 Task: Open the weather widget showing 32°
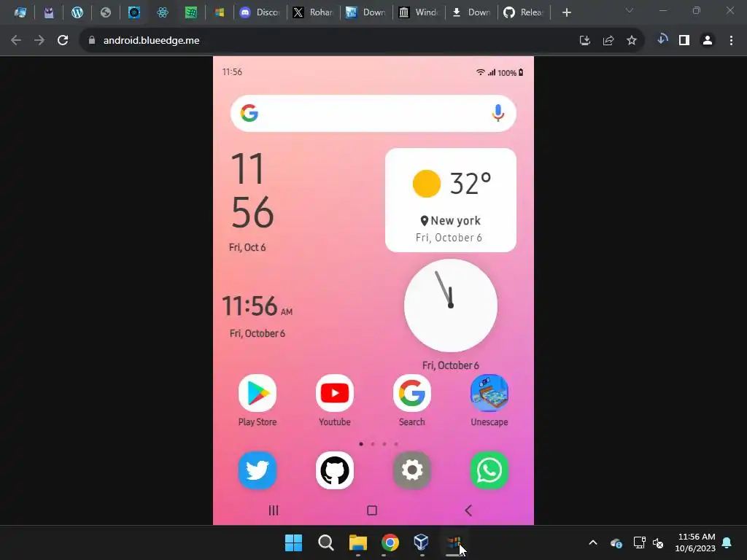(451, 200)
